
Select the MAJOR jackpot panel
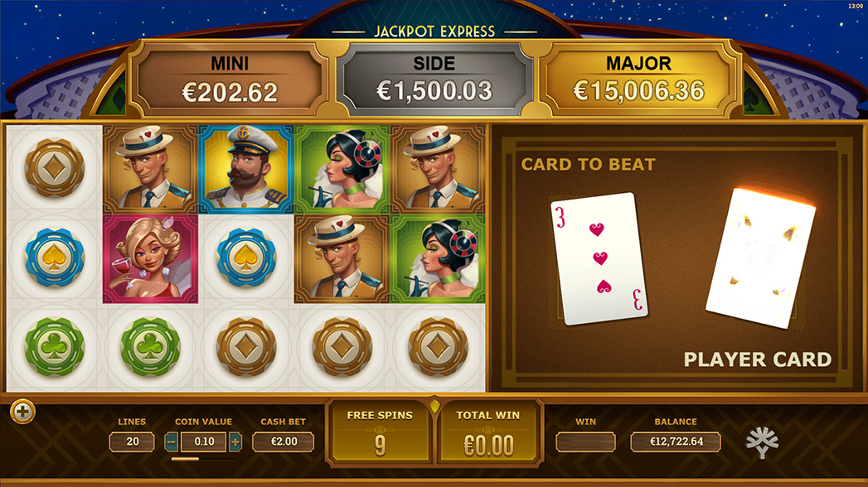pyautogui.click(x=639, y=79)
